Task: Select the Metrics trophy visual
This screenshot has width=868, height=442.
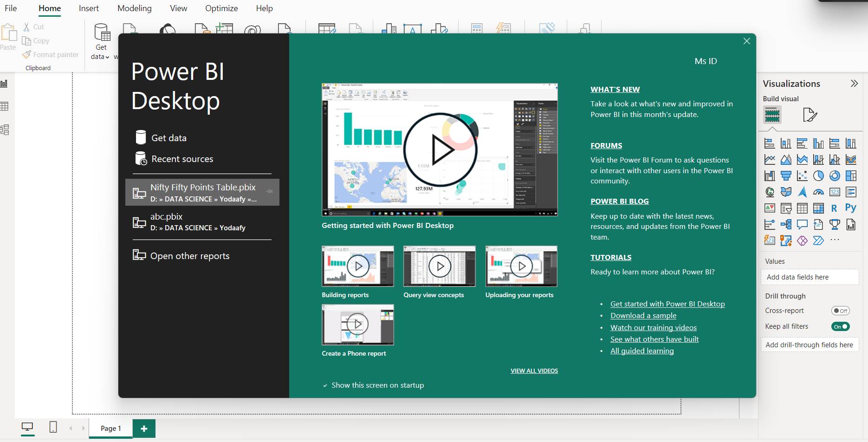Action: [x=835, y=225]
